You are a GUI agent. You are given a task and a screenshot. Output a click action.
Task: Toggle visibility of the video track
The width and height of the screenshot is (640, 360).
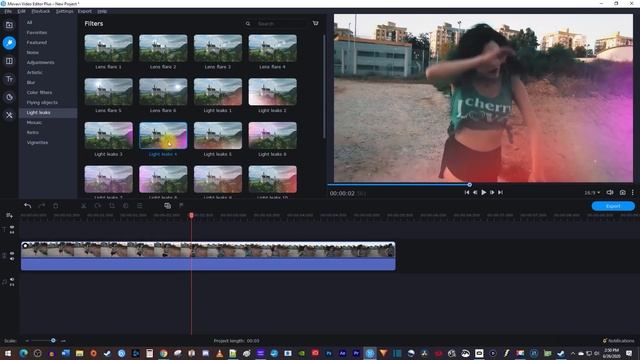[x=12, y=253]
